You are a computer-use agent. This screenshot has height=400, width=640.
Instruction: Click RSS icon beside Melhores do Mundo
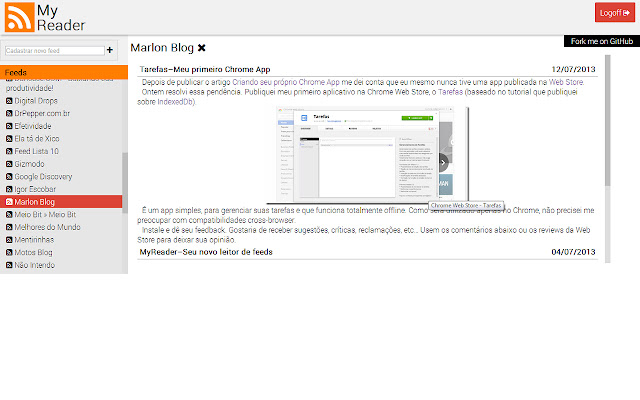click(x=9, y=227)
